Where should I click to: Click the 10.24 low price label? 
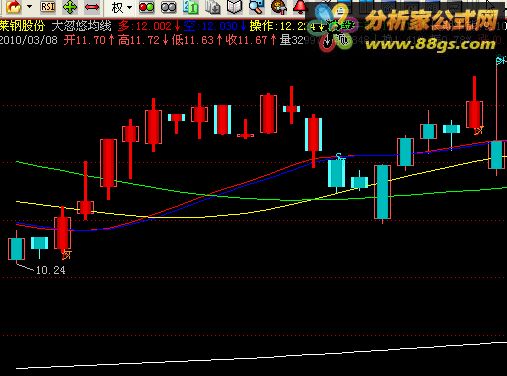pyautogui.click(x=51, y=270)
